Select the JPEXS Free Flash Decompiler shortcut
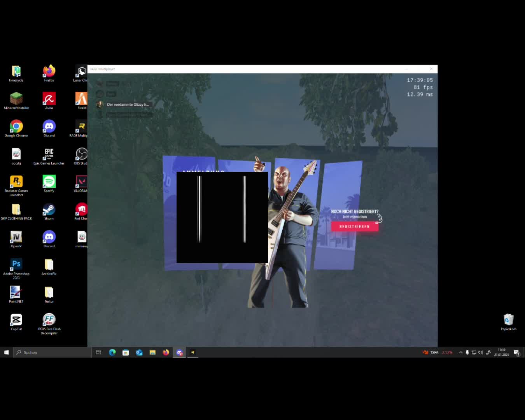This screenshot has width=525, height=420. click(x=49, y=324)
